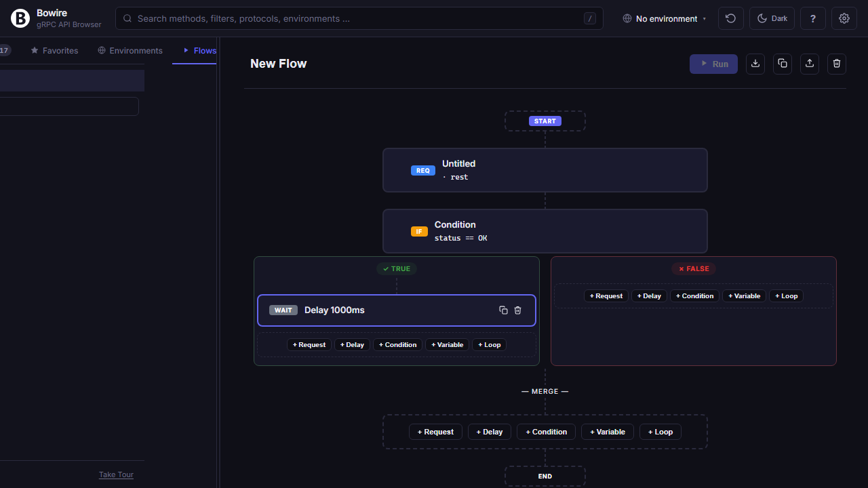
Task: Click the Bowire logo icon
Action: pyautogui.click(x=20, y=18)
